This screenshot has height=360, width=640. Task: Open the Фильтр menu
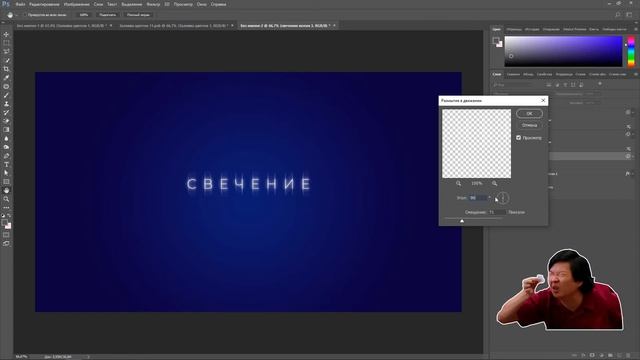[x=153, y=4]
